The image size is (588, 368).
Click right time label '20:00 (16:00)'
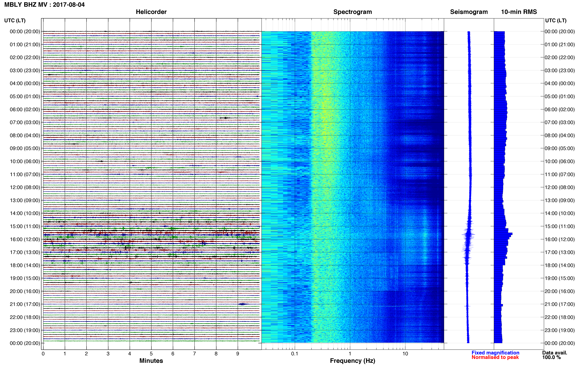tap(560, 291)
